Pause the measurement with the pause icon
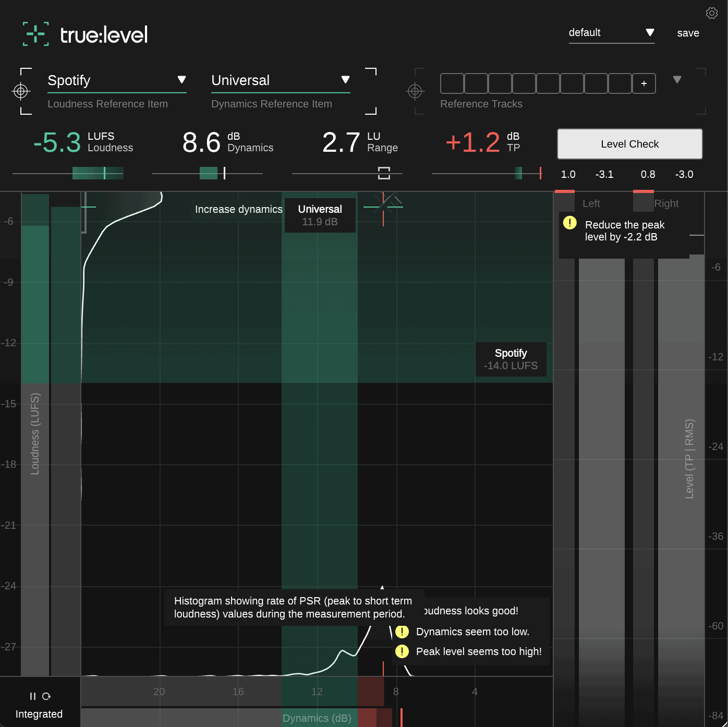728x727 pixels. pyautogui.click(x=33, y=696)
